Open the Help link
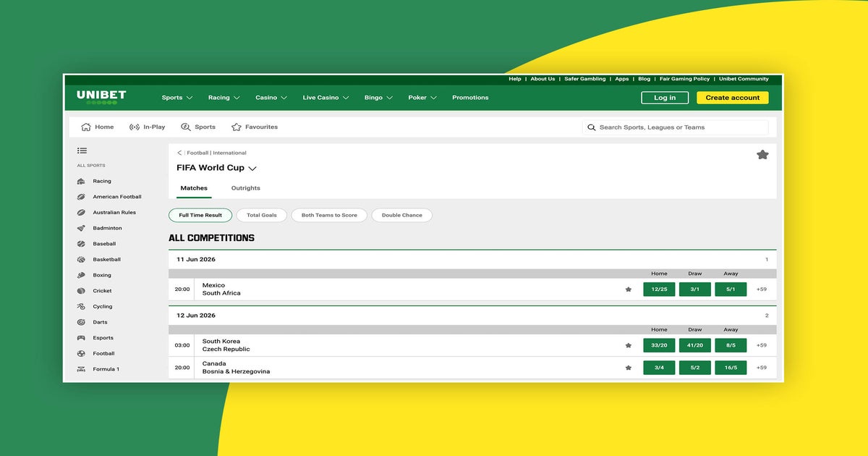This screenshot has height=456, width=868. (x=515, y=79)
